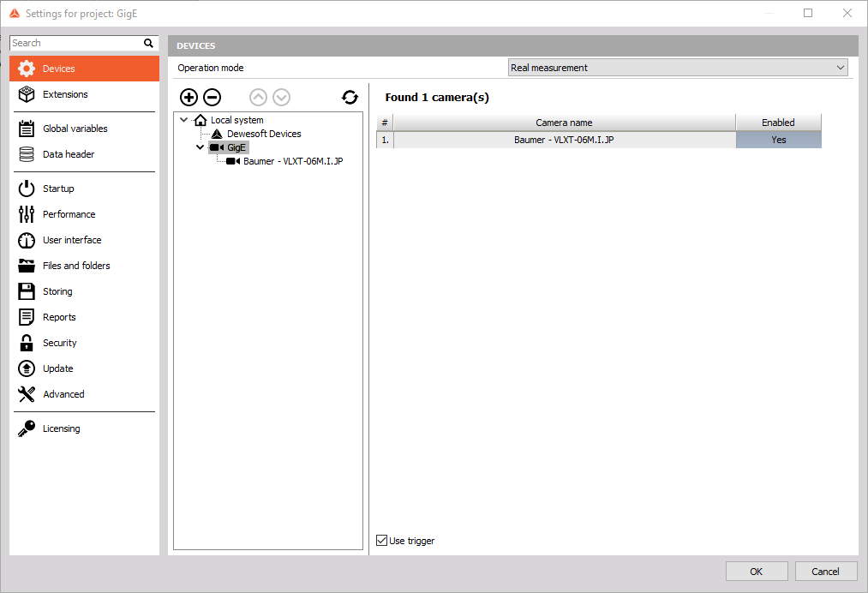
Task: Click the Extensions cube icon
Action: pos(27,94)
